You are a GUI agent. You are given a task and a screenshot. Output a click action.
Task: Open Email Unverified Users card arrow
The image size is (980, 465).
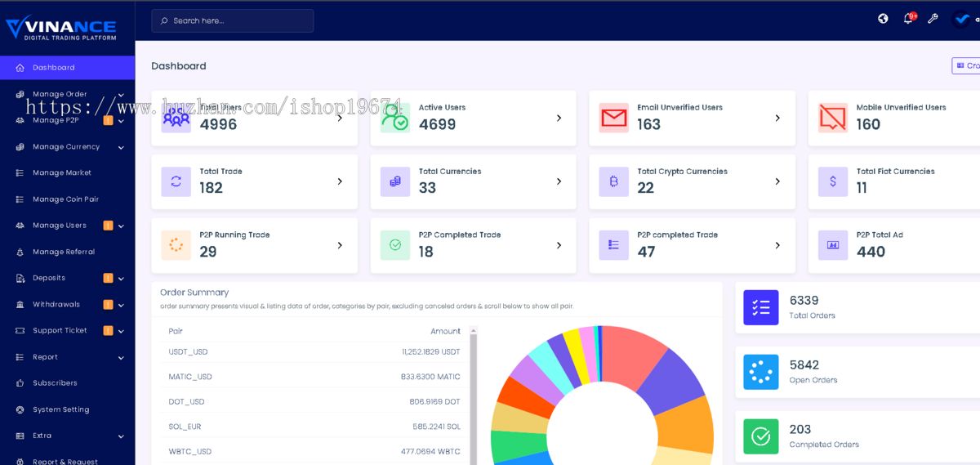tap(777, 118)
